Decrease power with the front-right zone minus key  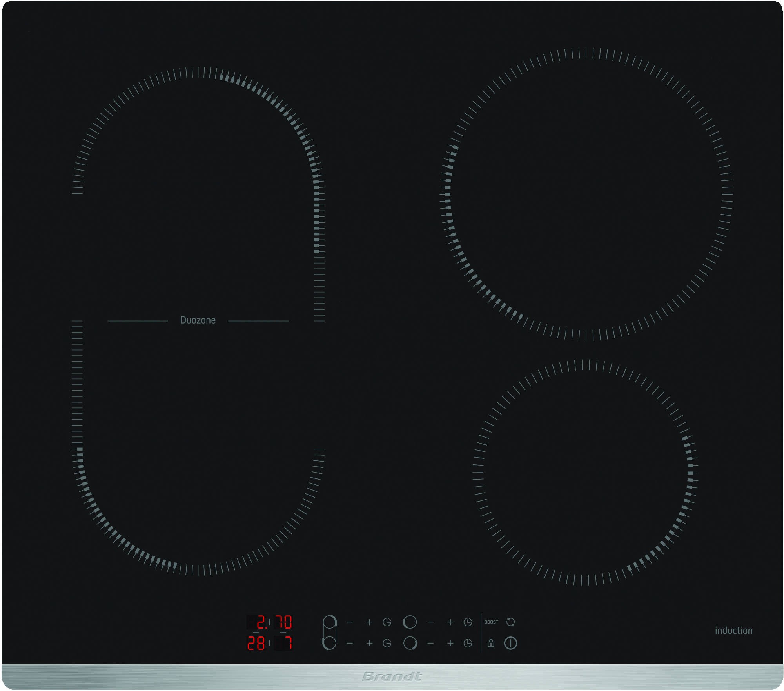tap(430, 643)
